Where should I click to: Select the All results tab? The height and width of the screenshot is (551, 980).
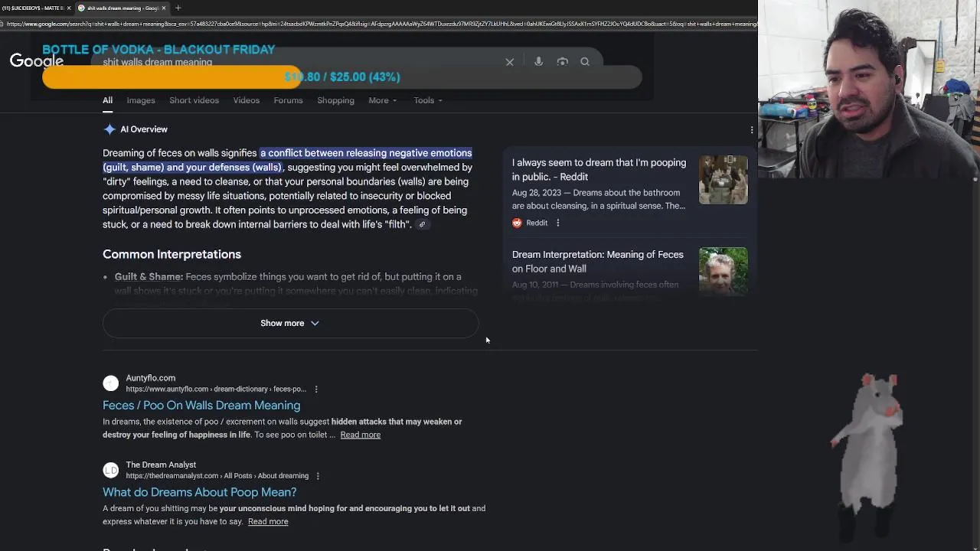(x=107, y=100)
